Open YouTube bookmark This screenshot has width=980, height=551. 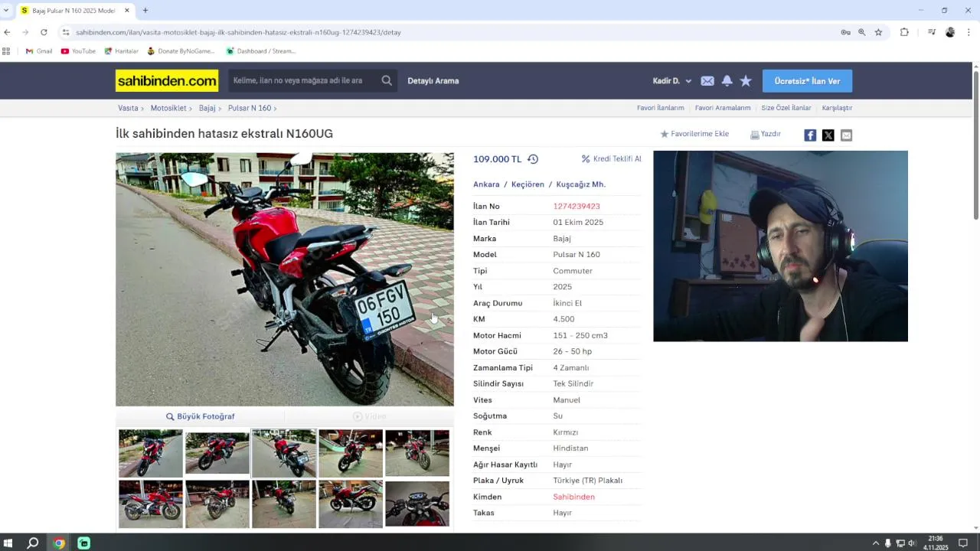(78, 51)
